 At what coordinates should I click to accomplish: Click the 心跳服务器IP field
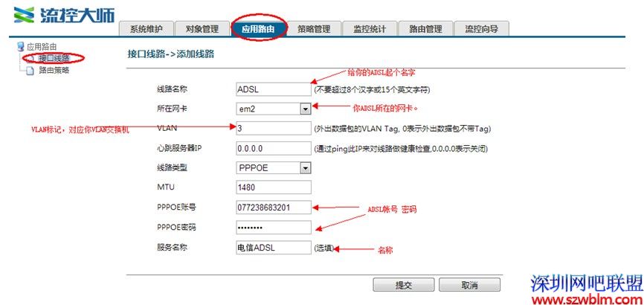pos(271,148)
